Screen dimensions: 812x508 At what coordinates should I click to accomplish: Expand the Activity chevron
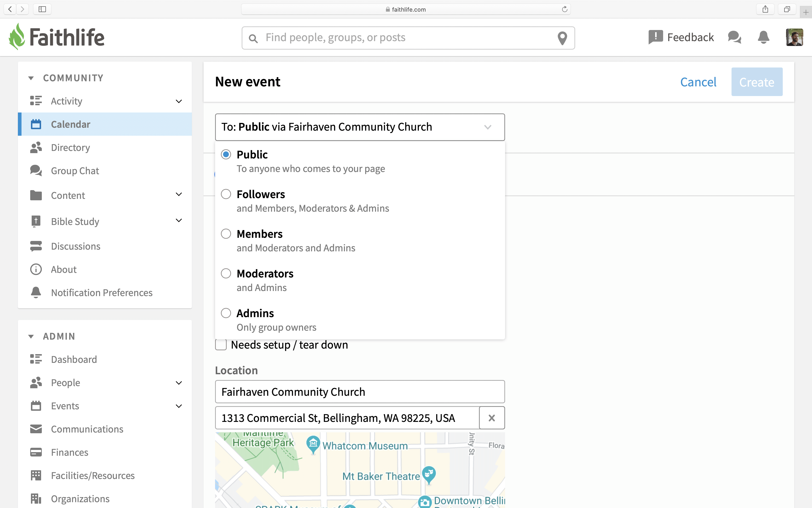(179, 101)
